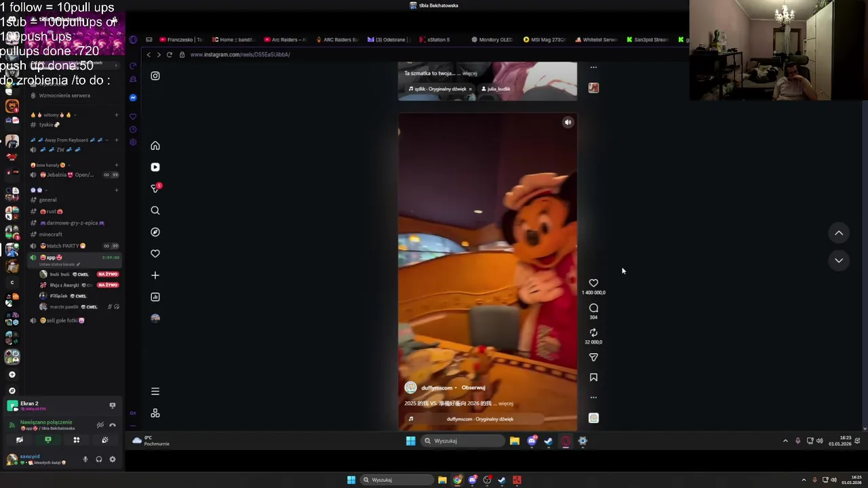Open Discord activities button
Image resolution: width=868 pixels, height=488 pixels.
[x=77, y=440]
